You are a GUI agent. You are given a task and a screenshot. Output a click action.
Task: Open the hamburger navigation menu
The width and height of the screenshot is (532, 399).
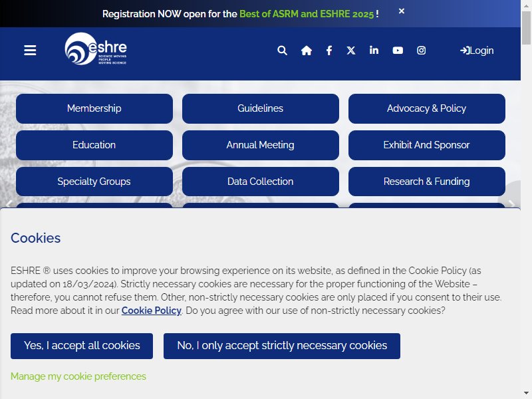(x=30, y=51)
